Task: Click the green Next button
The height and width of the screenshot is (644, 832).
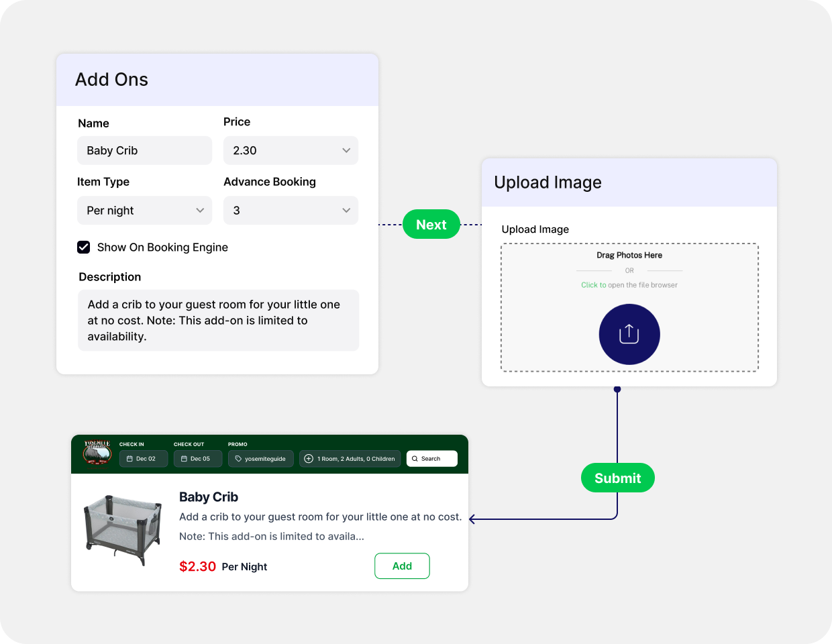Action: (431, 224)
